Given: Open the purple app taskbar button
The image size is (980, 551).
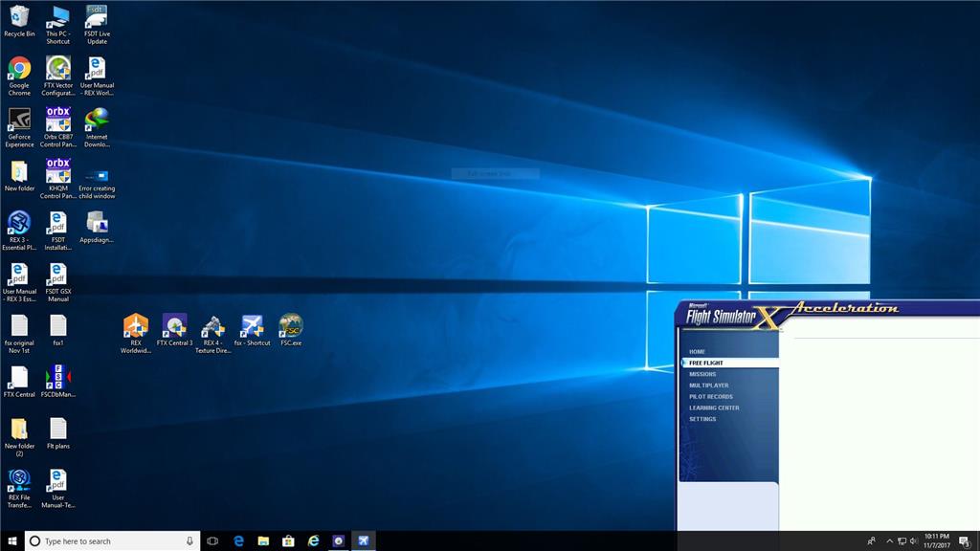Looking at the screenshot, I should tap(338, 541).
